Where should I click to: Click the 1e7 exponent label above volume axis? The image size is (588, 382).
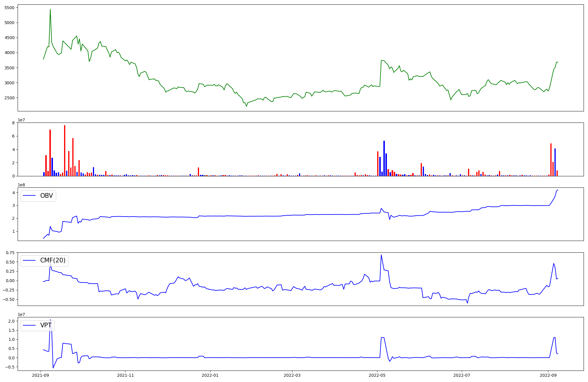21,120
